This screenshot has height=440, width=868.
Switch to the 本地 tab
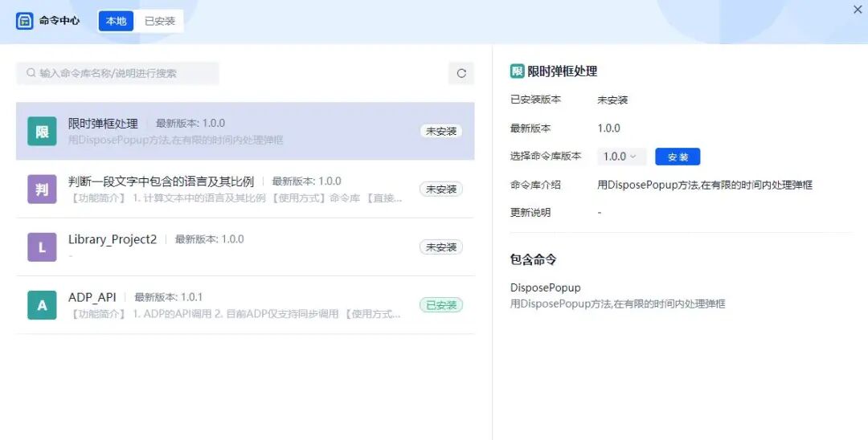pyautogui.click(x=117, y=21)
